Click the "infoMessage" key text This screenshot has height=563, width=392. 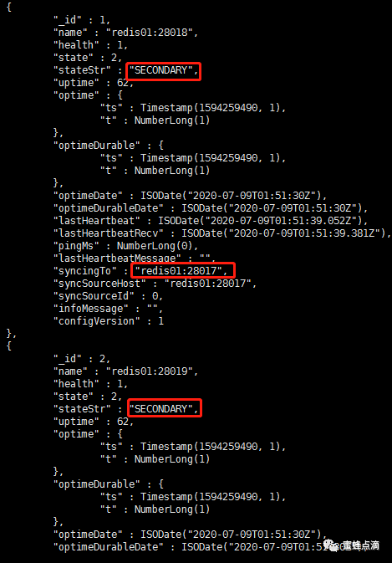pos(91,309)
